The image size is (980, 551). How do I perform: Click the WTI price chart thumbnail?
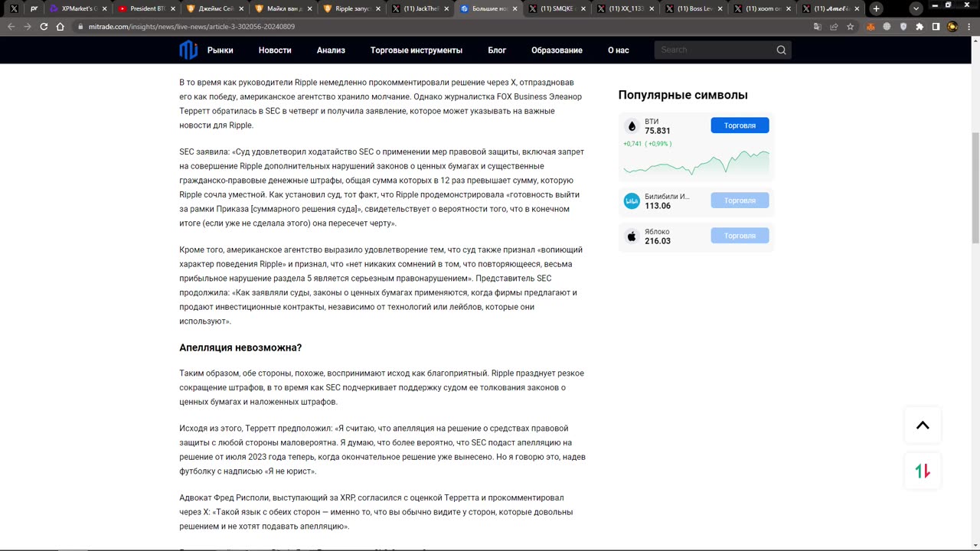(x=696, y=164)
